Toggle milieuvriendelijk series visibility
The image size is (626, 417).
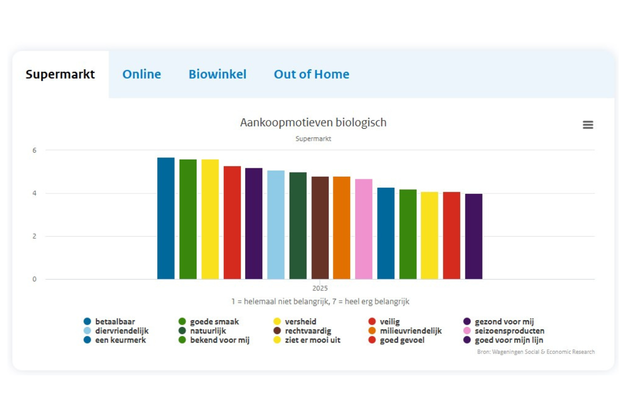(x=371, y=331)
